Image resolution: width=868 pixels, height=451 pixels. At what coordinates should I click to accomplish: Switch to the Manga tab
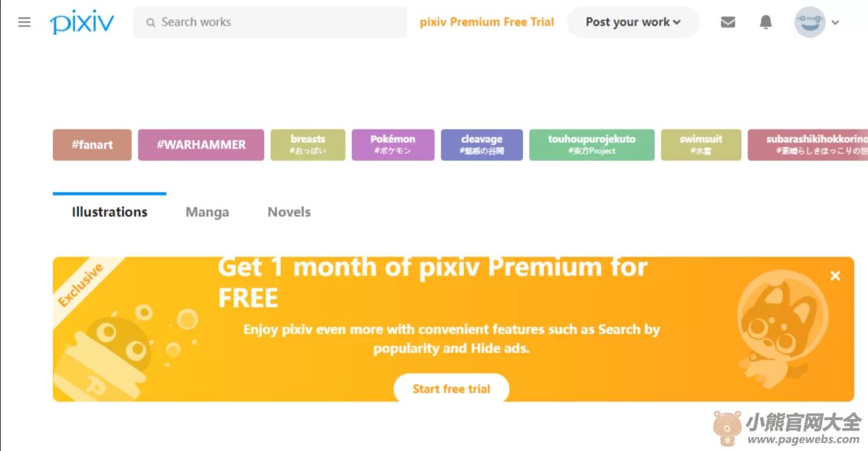click(x=207, y=212)
